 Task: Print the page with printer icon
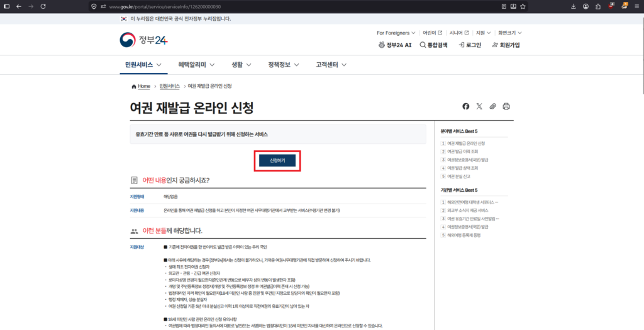click(x=506, y=106)
